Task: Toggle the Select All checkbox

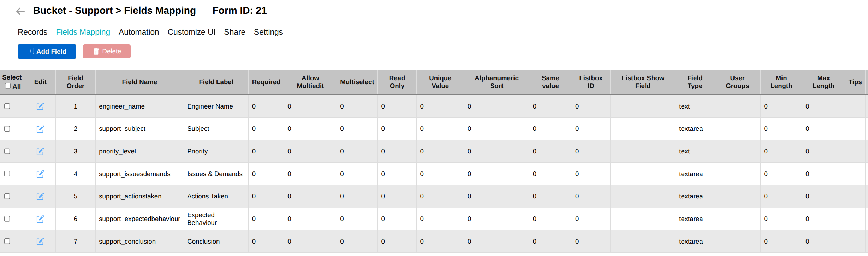Action: coord(8,86)
